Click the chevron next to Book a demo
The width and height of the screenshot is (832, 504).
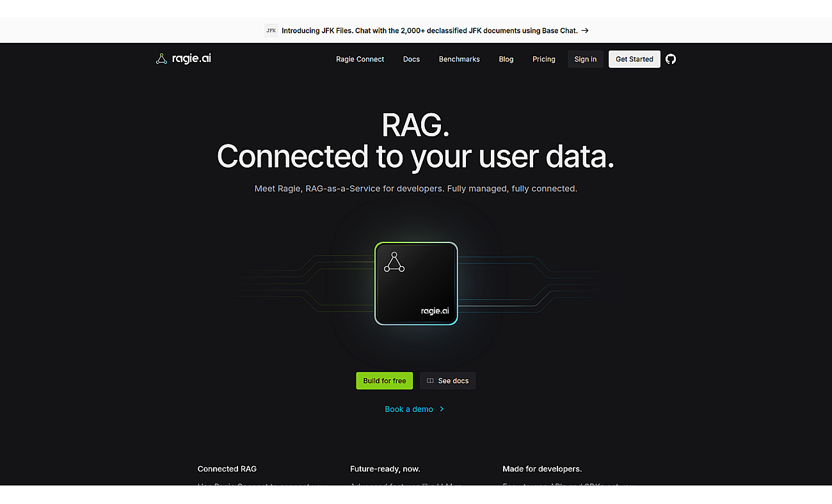pos(442,409)
